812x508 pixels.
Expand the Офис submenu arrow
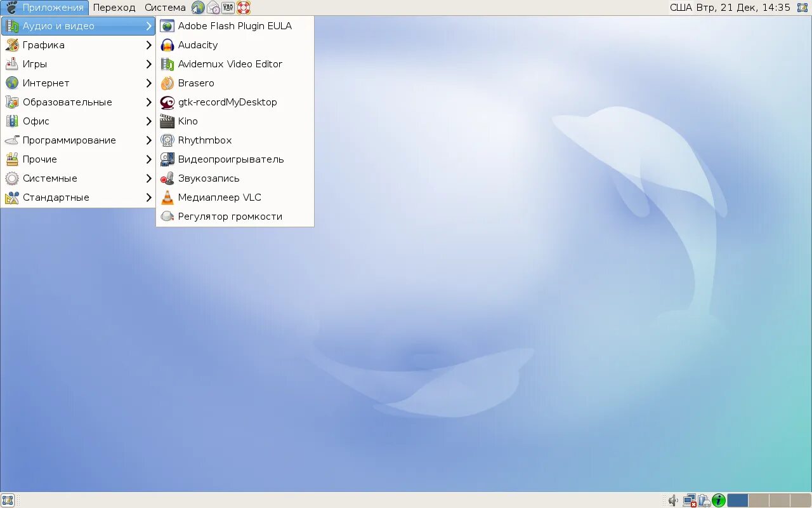(x=149, y=121)
